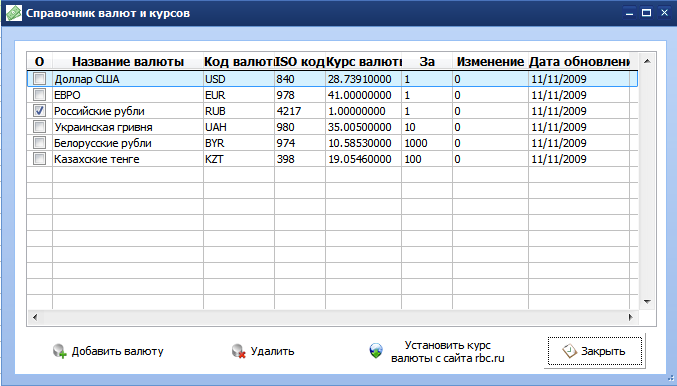Click the vertical scrollbar down arrow
Screen dimensions: 677x386
647,301
